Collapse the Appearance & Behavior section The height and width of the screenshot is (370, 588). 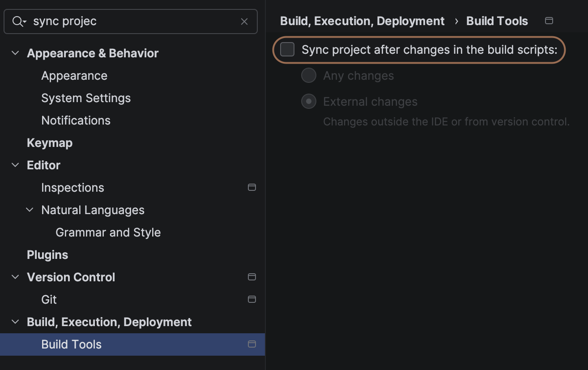click(15, 53)
